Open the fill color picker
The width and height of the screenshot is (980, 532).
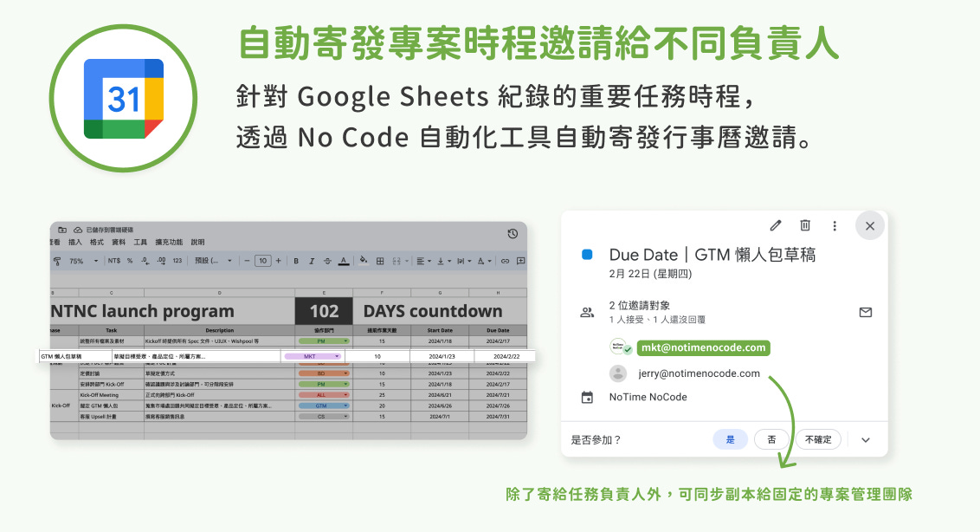tap(364, 260)
